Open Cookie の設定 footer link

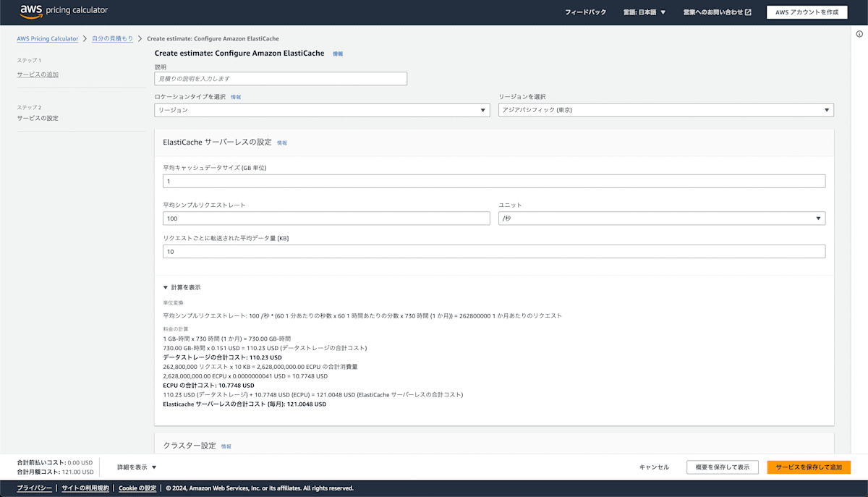[x=137, y=488]
